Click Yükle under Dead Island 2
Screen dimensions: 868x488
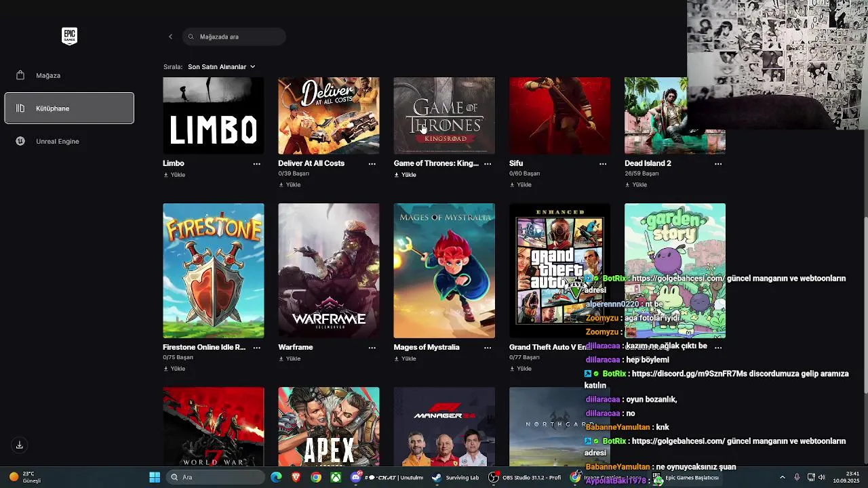tap(636, 184)
